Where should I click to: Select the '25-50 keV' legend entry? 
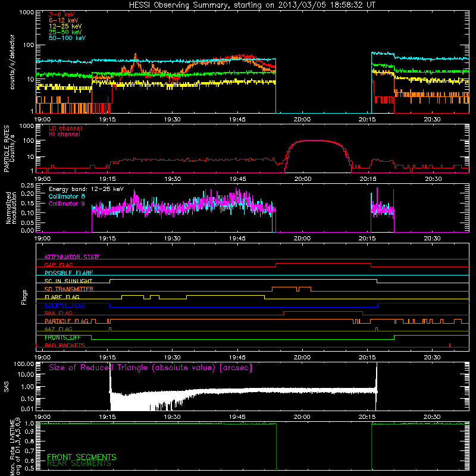(65, 32)
